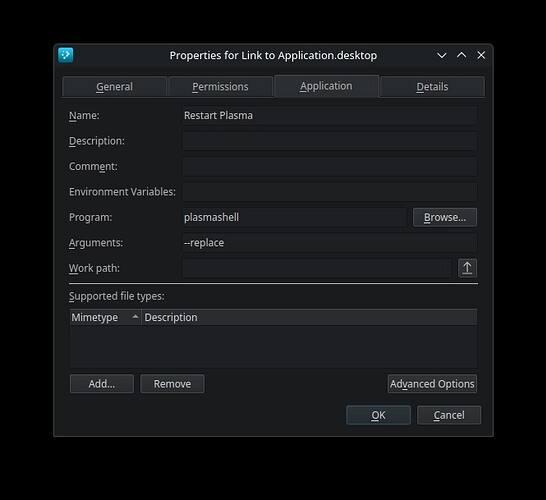Maximize the dialog with the up chevron
The height and width of the screenshot is (500, 546).
coord(461,55)
